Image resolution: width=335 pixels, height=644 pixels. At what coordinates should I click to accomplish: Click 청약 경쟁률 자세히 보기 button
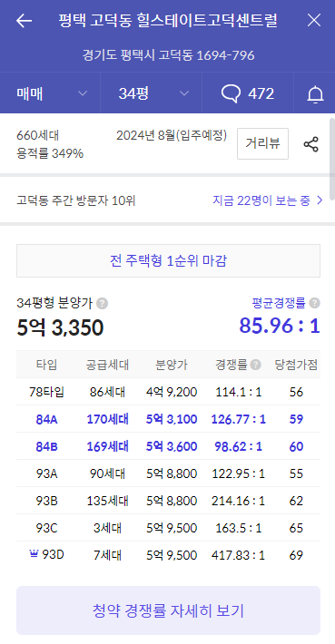click(x=168, y=610)
